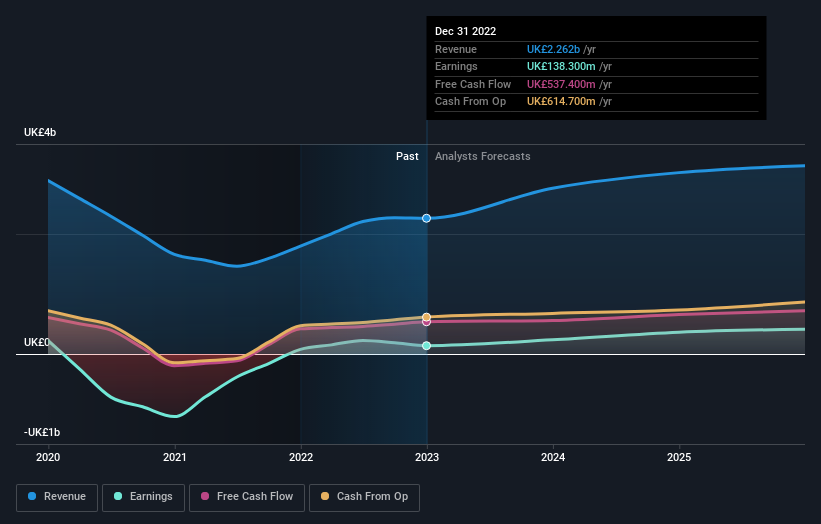Click the UK£4b y-axis label

click(x=40, y=132)
